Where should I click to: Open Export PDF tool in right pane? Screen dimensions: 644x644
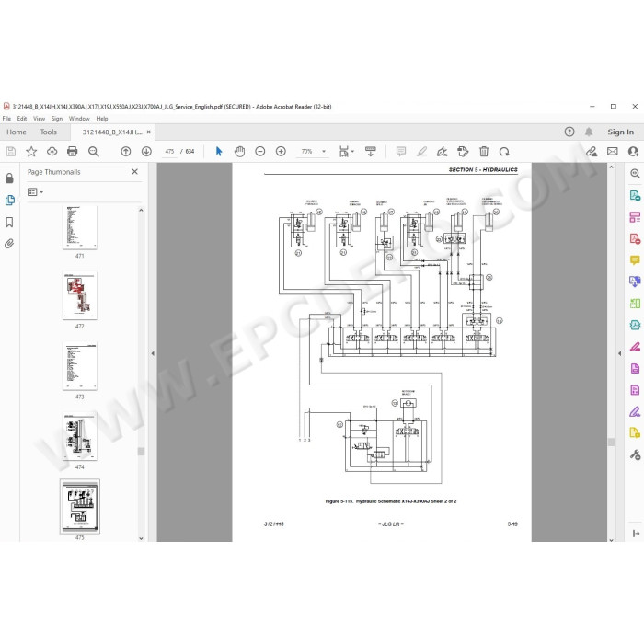click(x=635, y=195)
